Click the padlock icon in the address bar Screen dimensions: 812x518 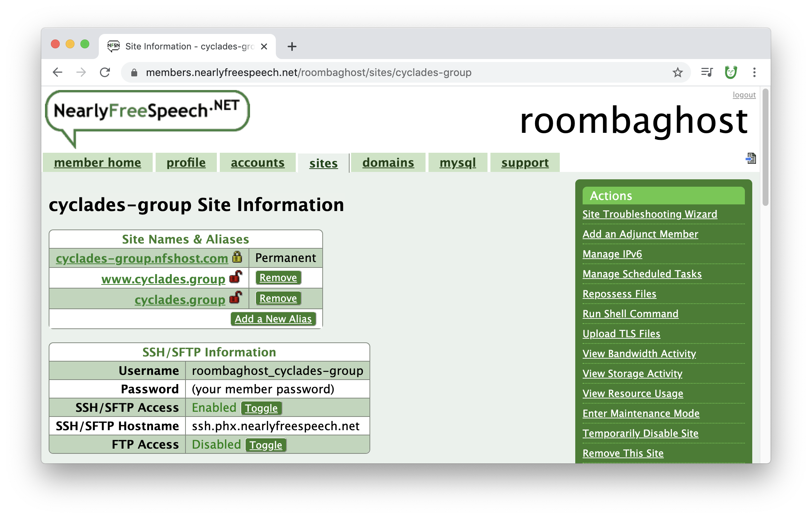point(134,73)
